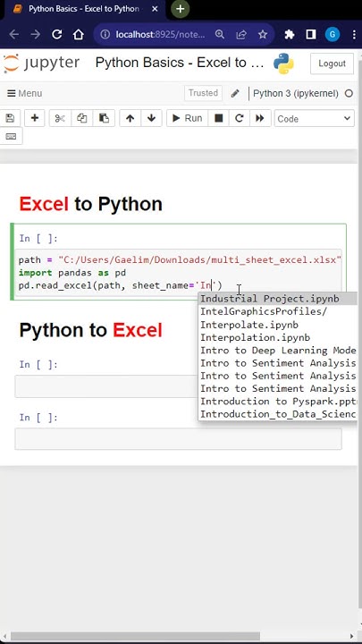The image size is (362, 644).
Task: Click the path string with multi_sheet_excel.xlsx
Action: [x=200, y=260]
